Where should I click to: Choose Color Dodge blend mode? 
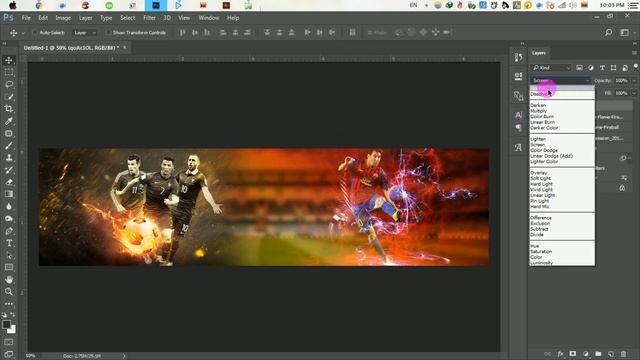click(544, 150)
